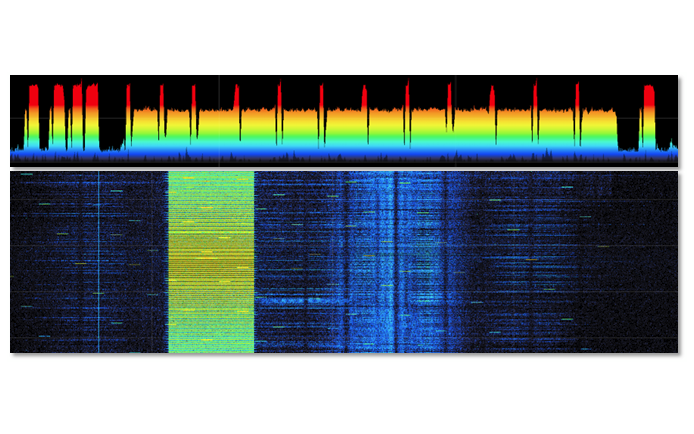
Task: Click the dark region at the waterfall's far right
Action: (645, 262)
